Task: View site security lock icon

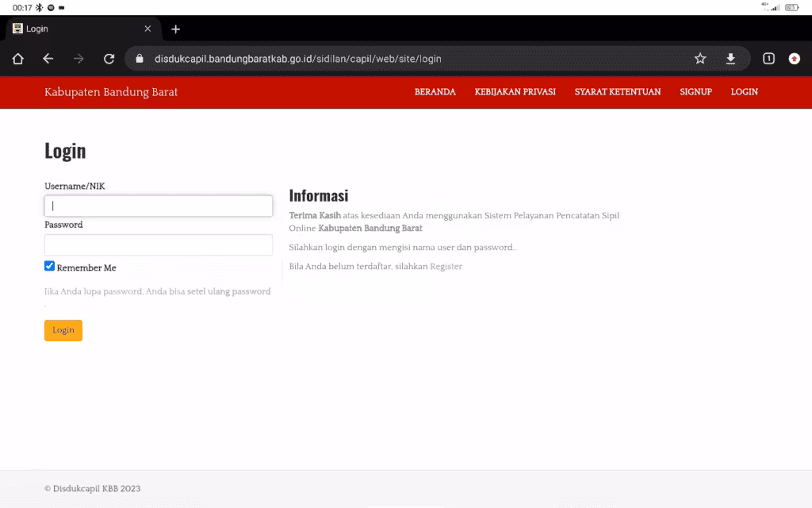Action: pyautogui.click(x=140, y=59)
